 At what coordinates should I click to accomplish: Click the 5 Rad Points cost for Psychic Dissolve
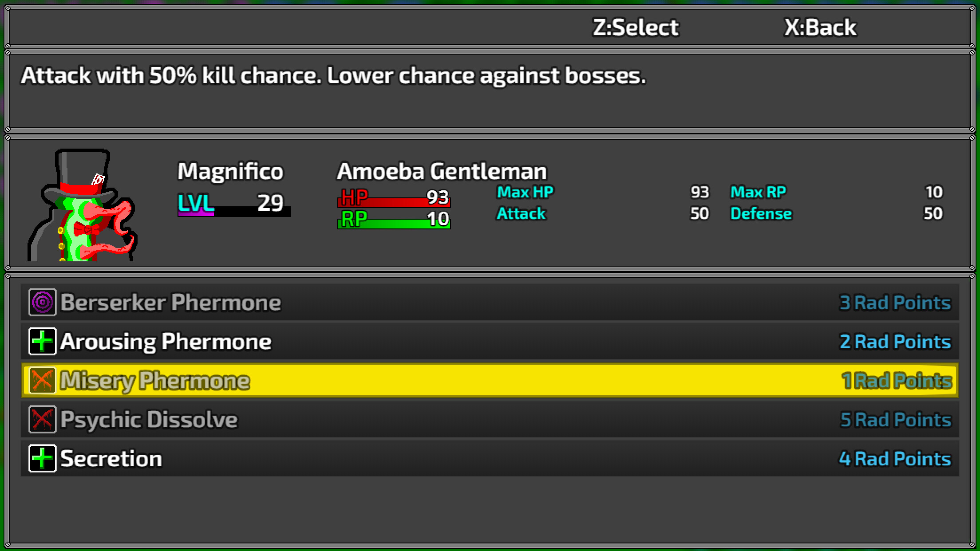coord(895,419)
